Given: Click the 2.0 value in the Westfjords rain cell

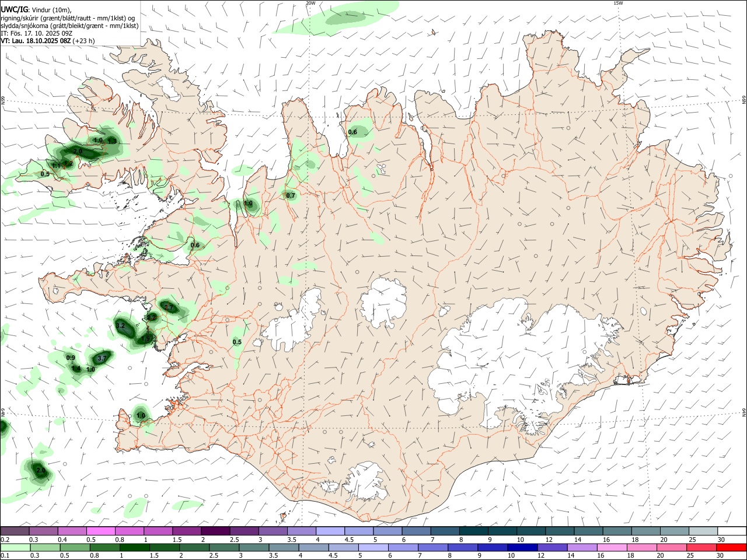Looking at the screenshot, I should (x=78, y=151).
